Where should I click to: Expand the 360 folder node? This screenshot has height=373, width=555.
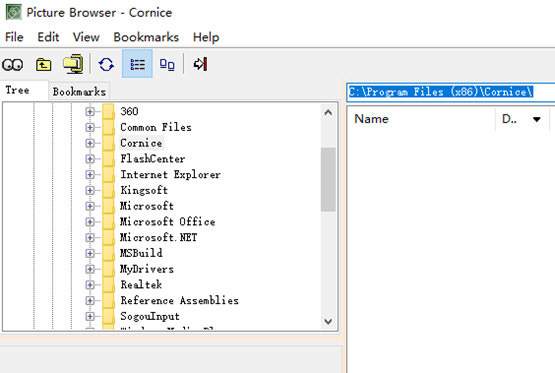[90, 111]
